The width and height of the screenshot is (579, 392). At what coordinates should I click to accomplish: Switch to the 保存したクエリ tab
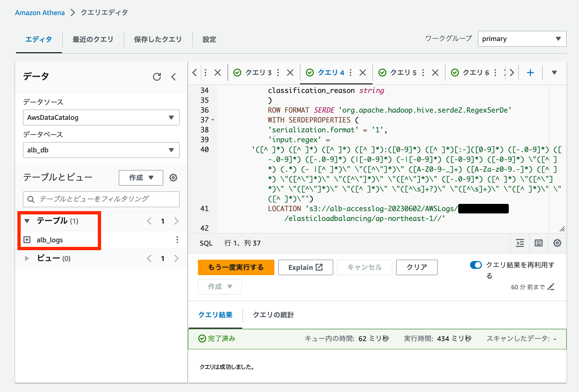point(158,39)
